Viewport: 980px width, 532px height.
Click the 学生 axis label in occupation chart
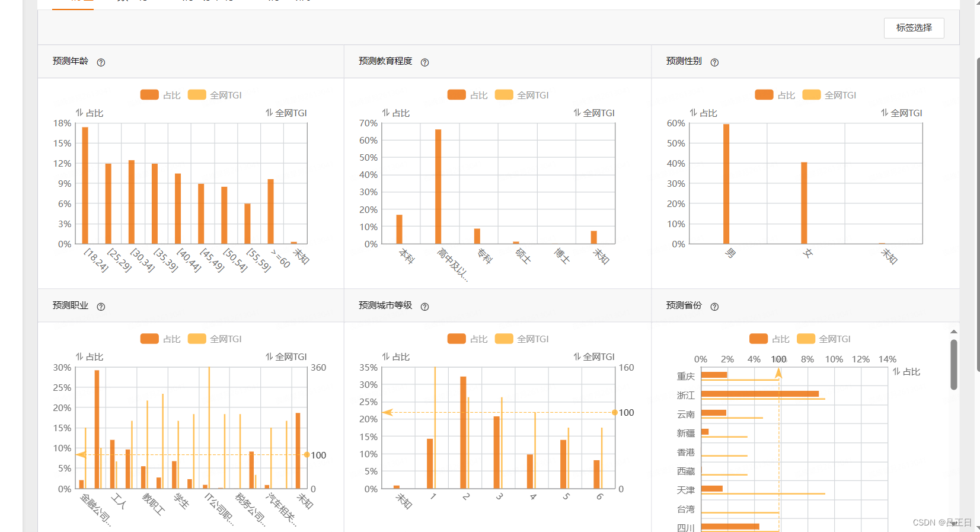pos(181,501)
